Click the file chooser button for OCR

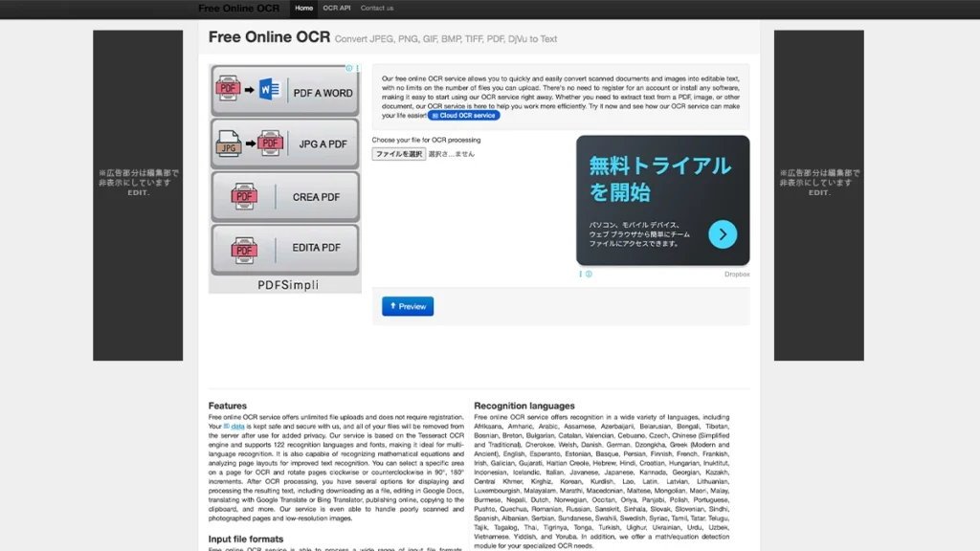399,154
